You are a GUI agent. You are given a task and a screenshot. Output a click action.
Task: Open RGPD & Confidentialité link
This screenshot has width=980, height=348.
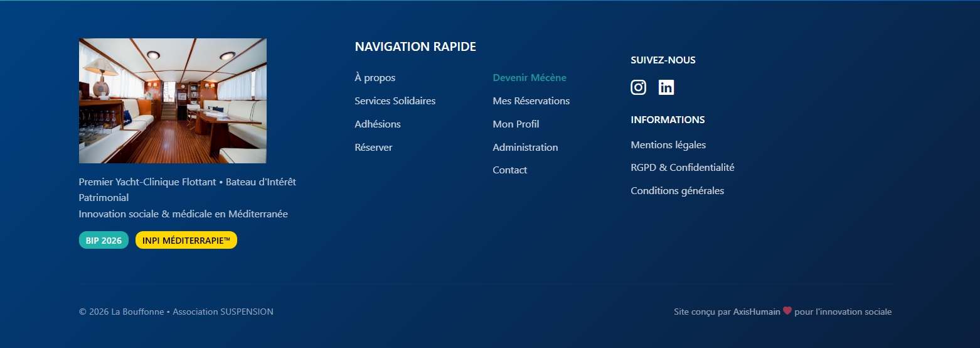pyautogui.click(x=682, y=168)
